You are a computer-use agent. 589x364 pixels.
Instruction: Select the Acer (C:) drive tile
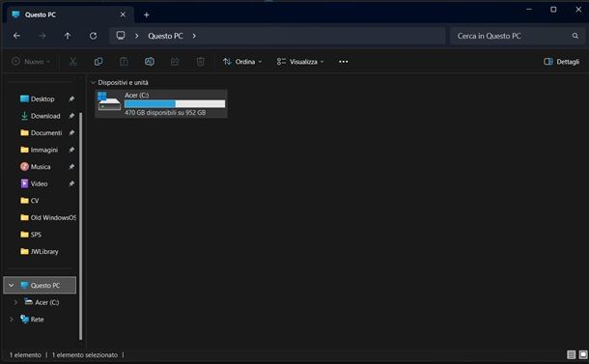pyautogui.click(x=161, y=103)
